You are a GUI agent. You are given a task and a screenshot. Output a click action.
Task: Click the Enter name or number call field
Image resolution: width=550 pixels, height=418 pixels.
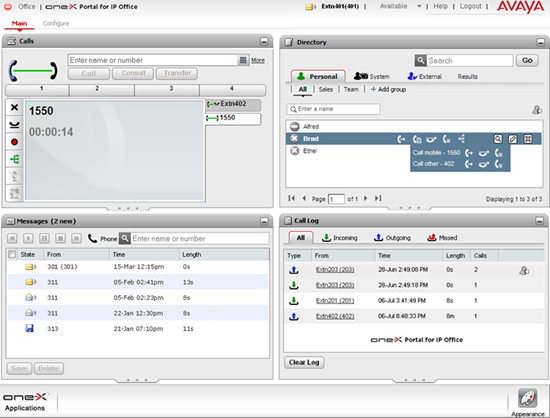[153, 60]
